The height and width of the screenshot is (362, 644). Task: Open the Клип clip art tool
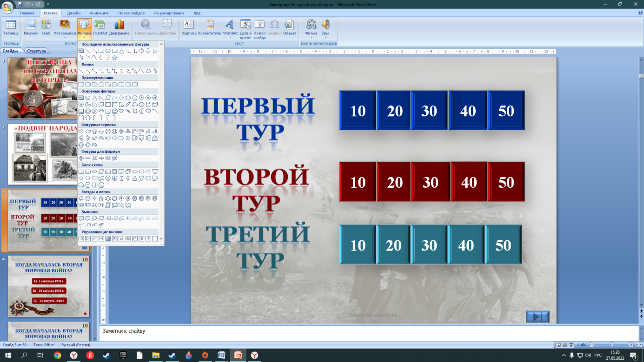46,27
